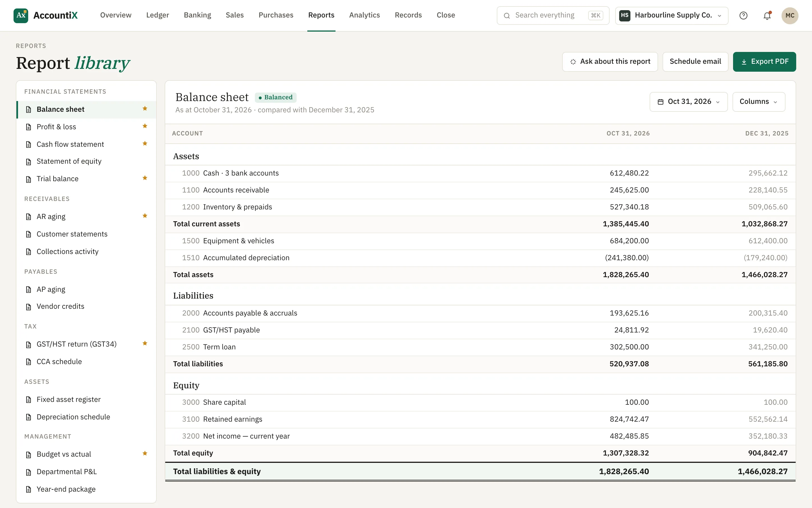Focus the Search everything field
Image resolution: width=812 pixels, height=508 pixels.
click(x=553, y=16)
